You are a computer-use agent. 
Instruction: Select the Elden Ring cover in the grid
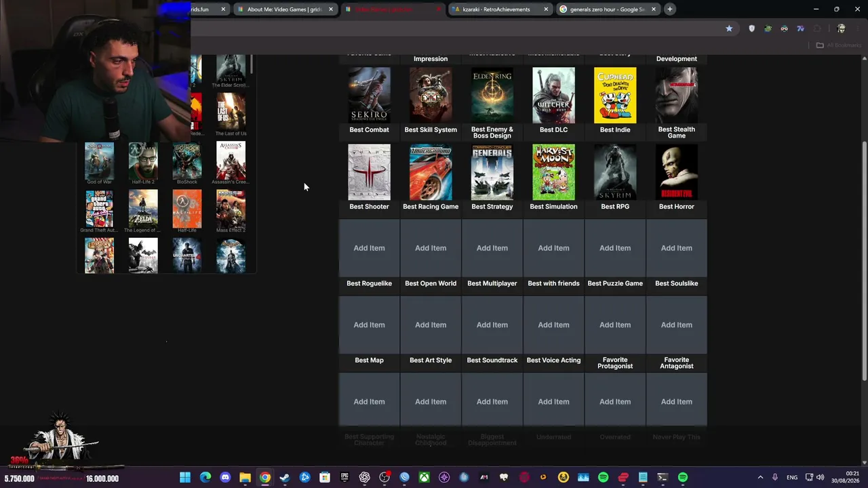pos(492,95)
